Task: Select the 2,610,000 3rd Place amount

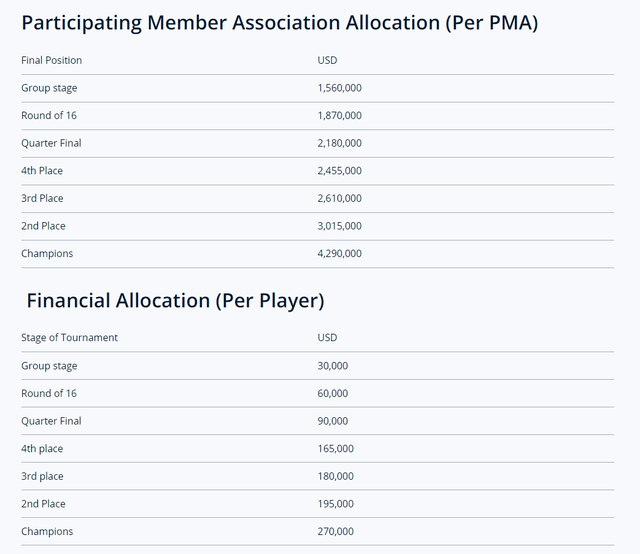Action: tap(340, 198)
